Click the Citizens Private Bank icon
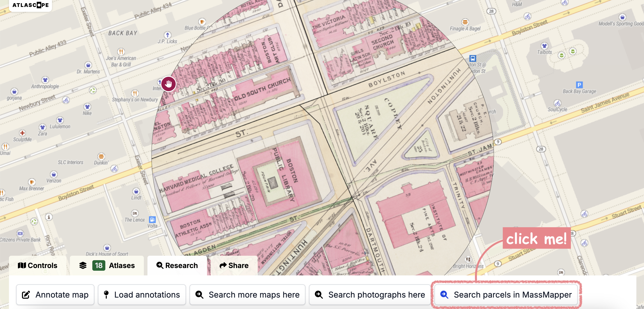 pos(20,233)
